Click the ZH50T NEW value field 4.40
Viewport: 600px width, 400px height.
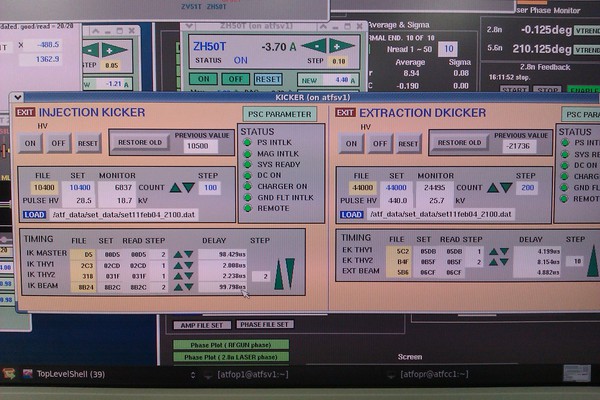[x=340, y=80]
